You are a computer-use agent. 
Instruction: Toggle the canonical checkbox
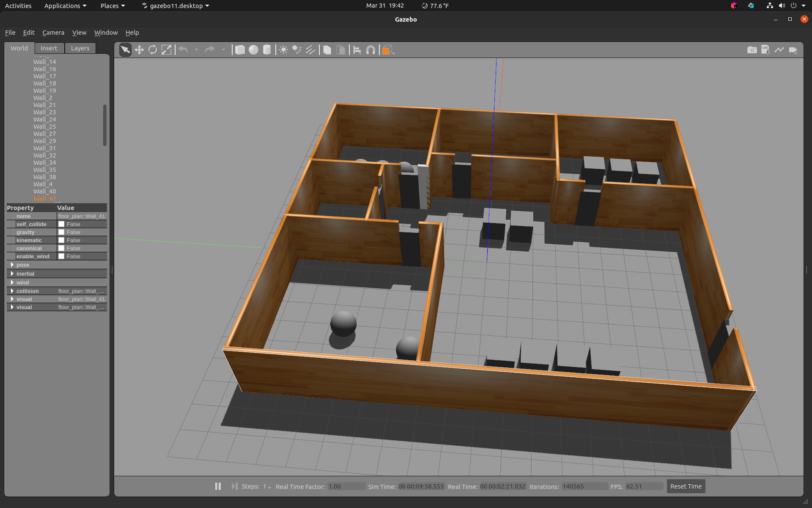61,248
